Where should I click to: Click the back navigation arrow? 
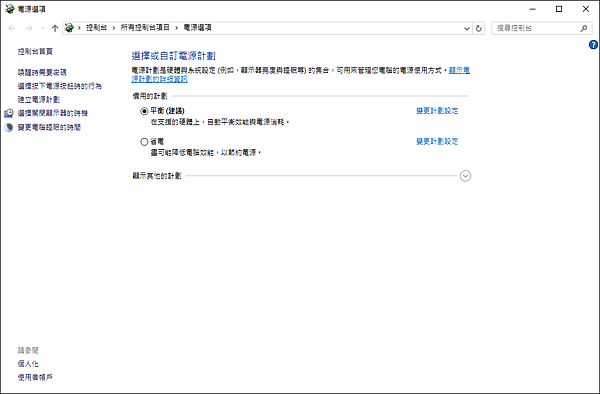coord(12,28)
